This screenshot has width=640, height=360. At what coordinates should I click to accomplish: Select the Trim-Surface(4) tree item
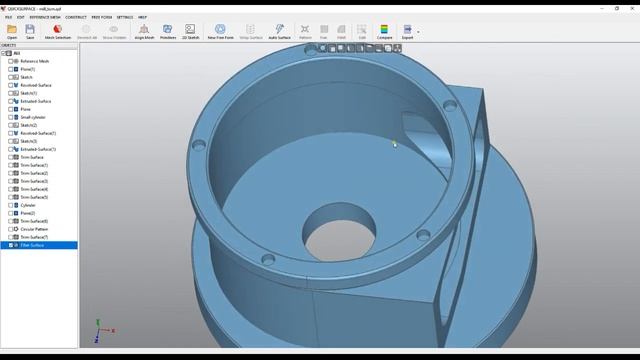34,189
